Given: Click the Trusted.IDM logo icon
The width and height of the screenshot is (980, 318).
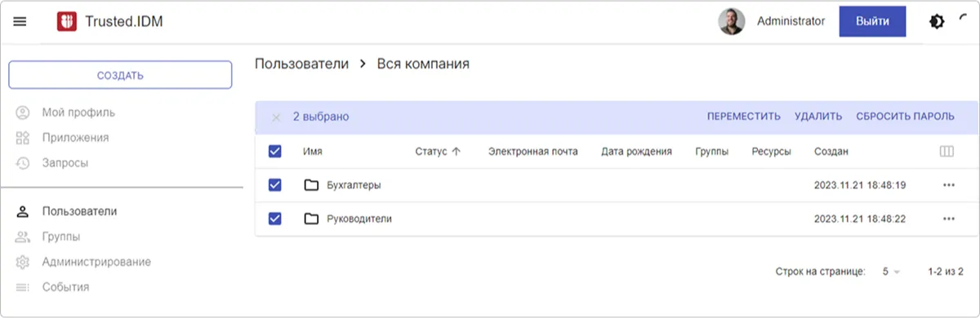Looking at the screenshot, I should tap(67, 22).
